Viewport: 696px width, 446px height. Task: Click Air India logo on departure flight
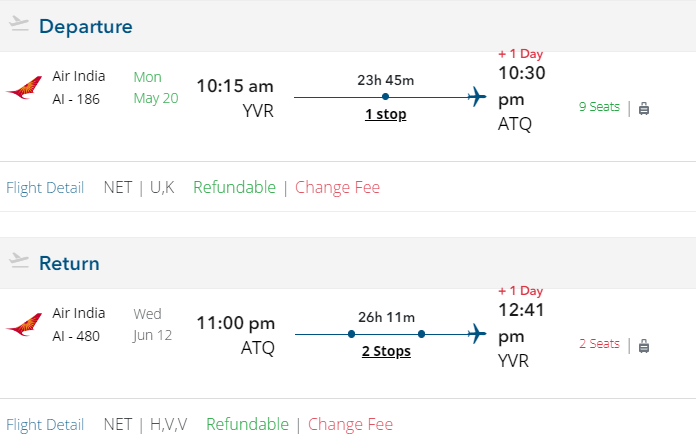click(x=23, y=90)
